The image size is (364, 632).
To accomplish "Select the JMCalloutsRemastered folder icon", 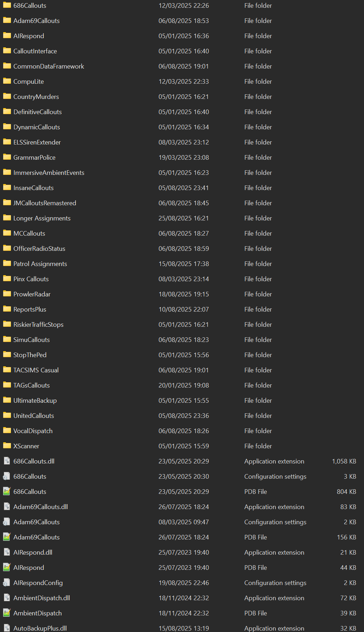I will coord(7,203).
